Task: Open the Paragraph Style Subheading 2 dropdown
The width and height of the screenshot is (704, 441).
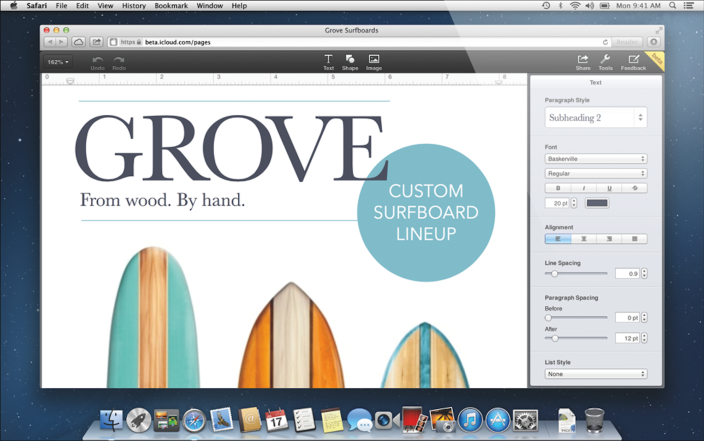Action: click(595, 117)
